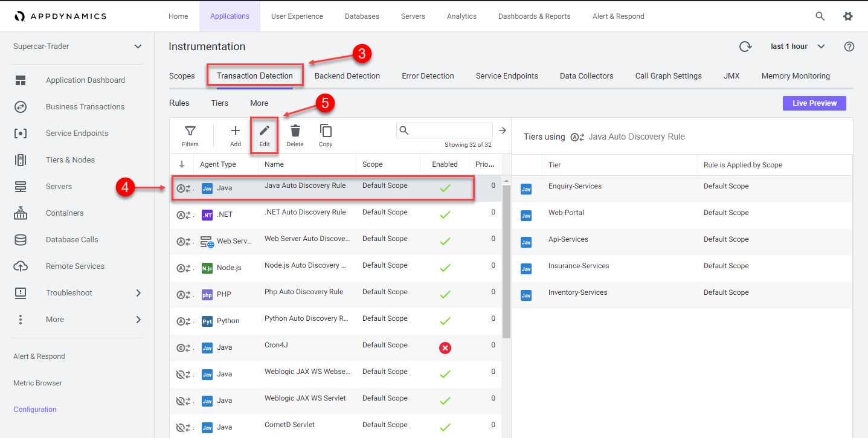Open the Configuration link in sidebar
Viewport: 868px width, 438px height.
[35, 410]
